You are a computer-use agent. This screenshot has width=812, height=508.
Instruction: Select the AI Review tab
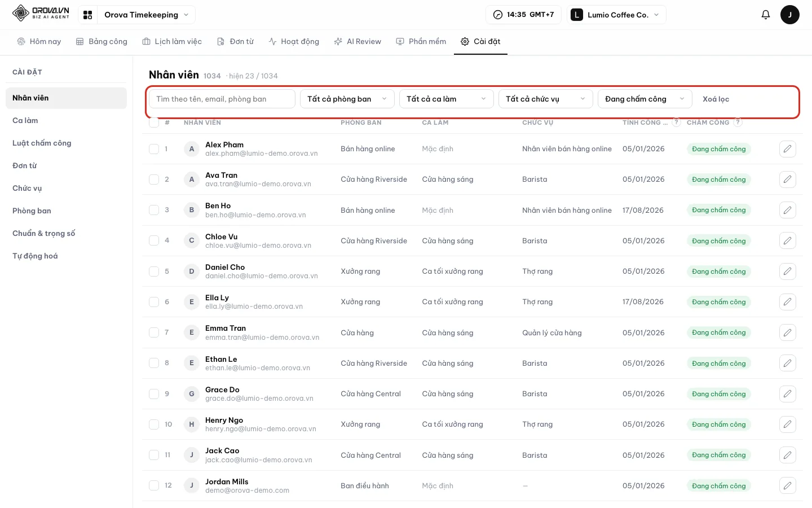pos(358,41)
